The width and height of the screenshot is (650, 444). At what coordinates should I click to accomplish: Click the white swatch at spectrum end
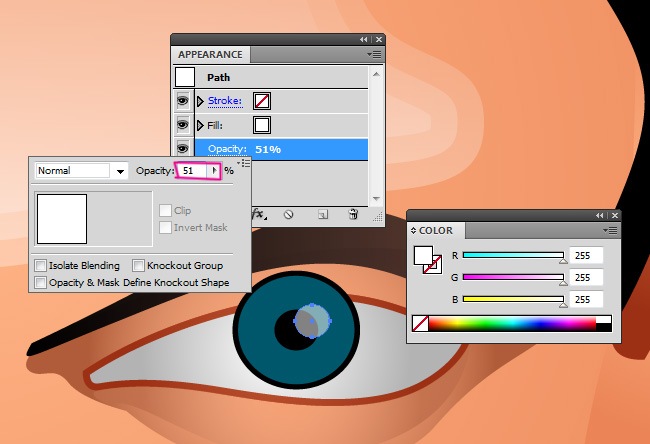604,319
